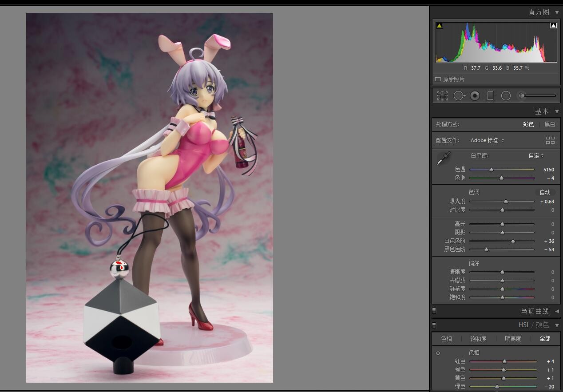
Task: Open the 白平衡 preset dropdown
Action: click(x=536, y=155)
